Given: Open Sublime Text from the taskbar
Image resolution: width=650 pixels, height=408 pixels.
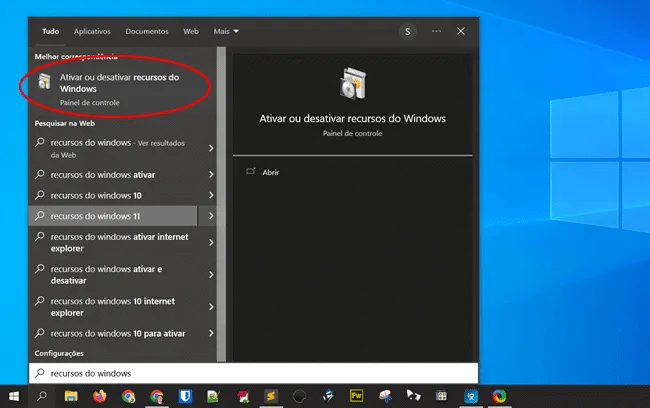Looking at the screenshot, I should 271,396.
